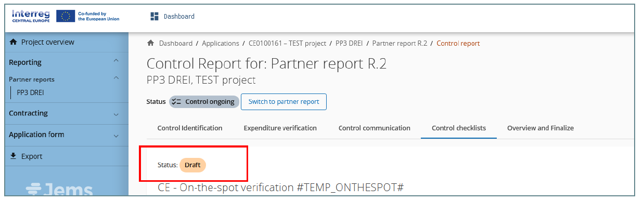Click the Jems logo in the sidebar
Screen dimensions: 644x201
(x=59, y=189)
